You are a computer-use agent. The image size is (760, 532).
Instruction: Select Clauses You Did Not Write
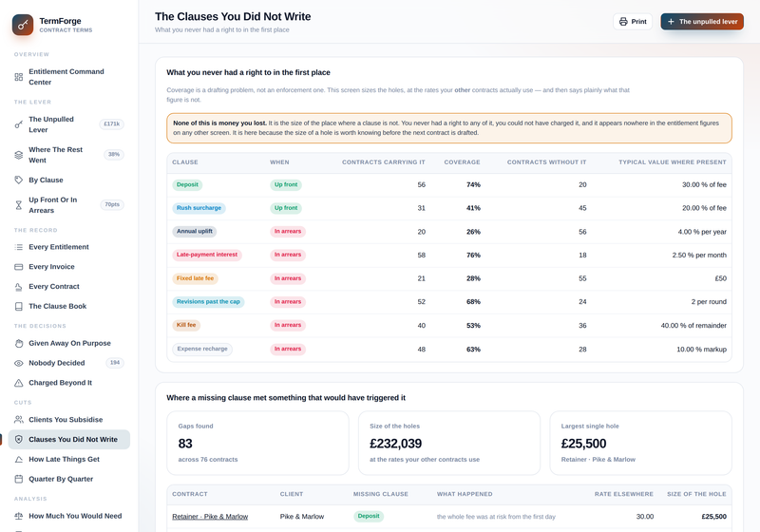pos(68,440)
